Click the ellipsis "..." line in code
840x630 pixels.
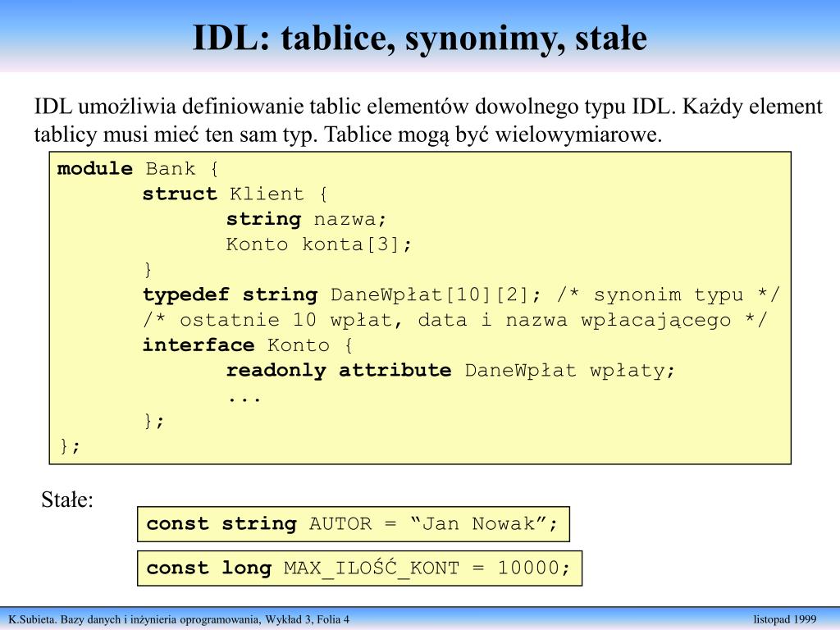[x=244, y=399]
